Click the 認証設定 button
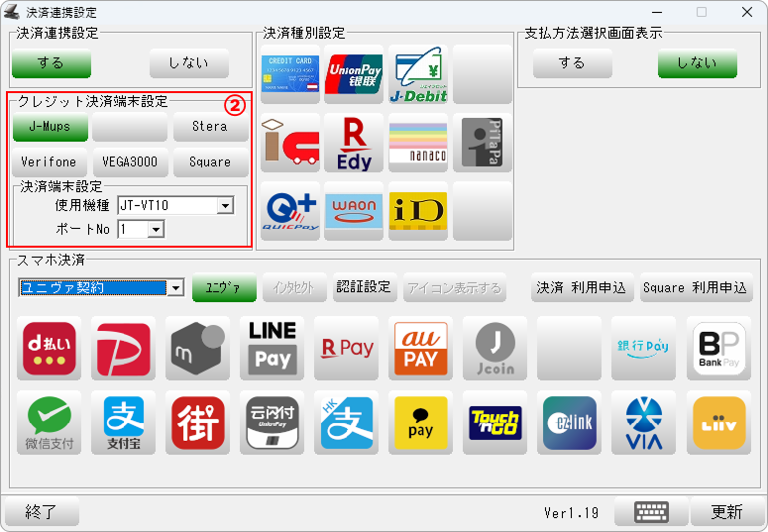This screenshot has height=532, width=768. coord(365,287)
